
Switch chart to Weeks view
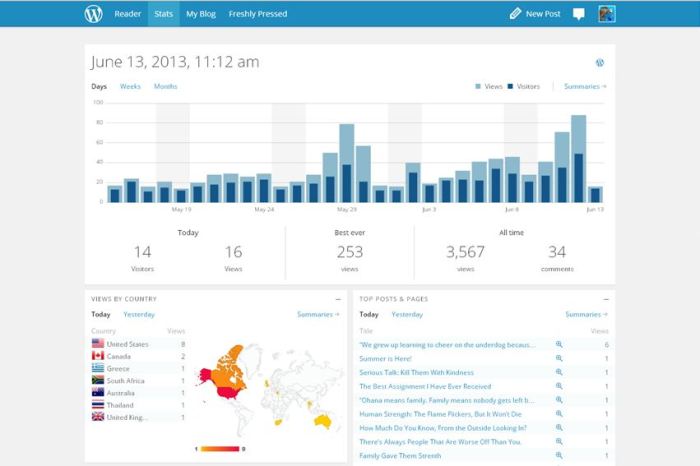point(130,87)
